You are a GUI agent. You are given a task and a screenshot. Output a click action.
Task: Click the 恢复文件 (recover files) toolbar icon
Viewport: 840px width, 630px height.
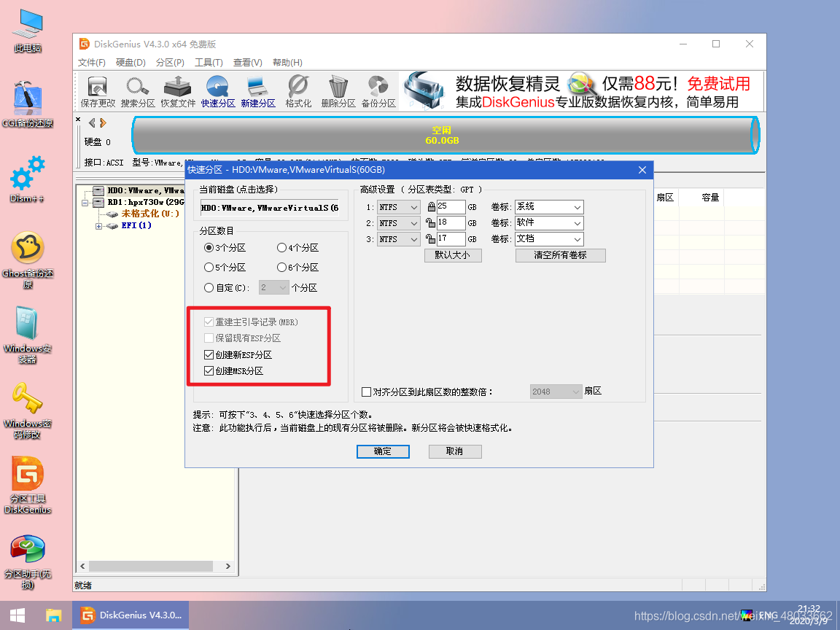[178, 92]
